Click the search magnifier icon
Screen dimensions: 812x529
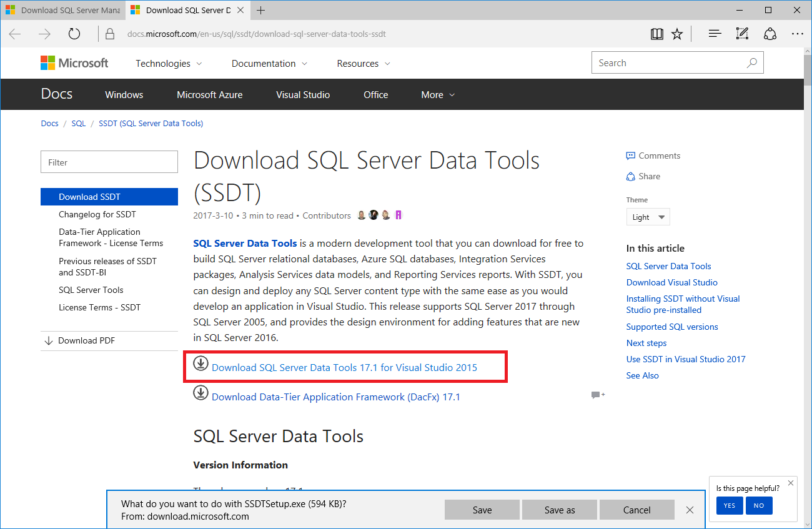click(751, 62)
